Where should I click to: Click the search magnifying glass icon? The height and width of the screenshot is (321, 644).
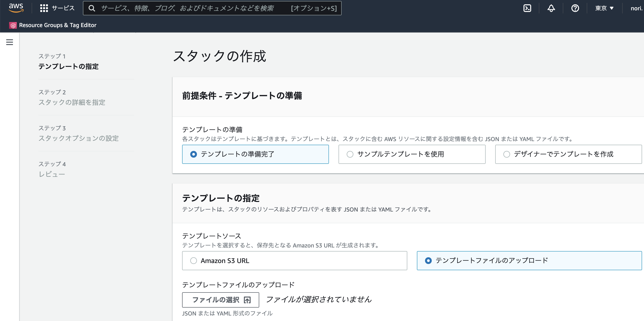coord(92,8)
